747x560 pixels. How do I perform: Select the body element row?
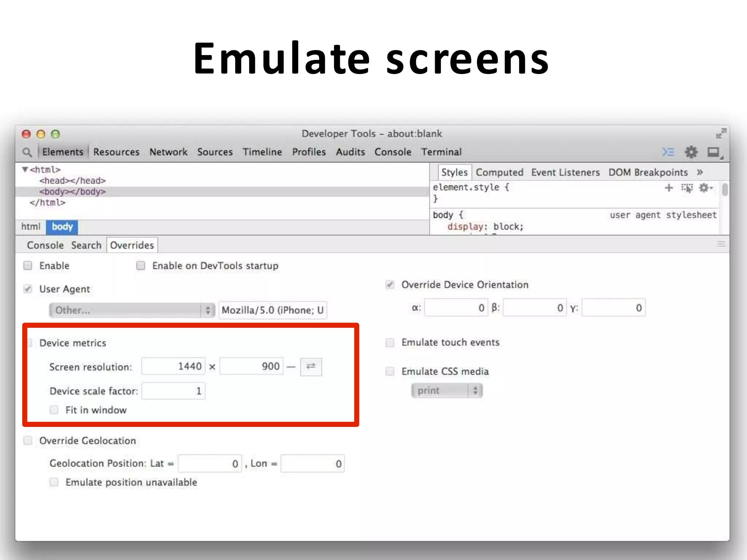coord(222,191)
